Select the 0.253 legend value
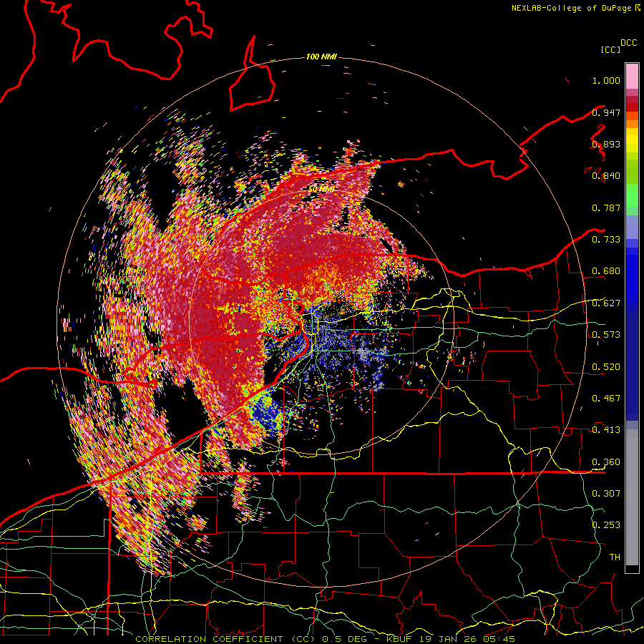This screenshot has width=644, height=644. 606,525
